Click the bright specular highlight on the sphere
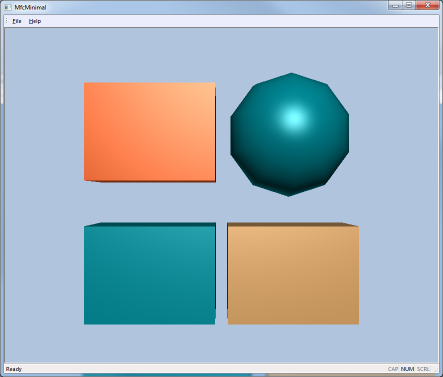443x377 pixels. [294, 118]
